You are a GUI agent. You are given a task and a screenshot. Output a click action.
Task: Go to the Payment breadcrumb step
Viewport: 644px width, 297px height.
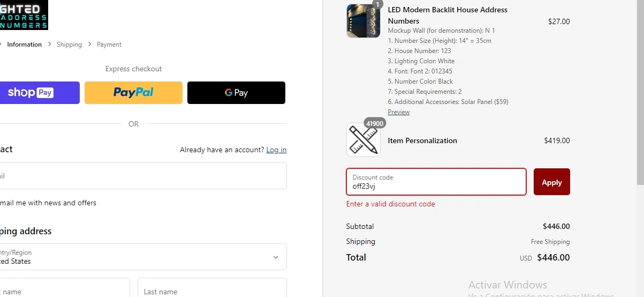point(109,44)
